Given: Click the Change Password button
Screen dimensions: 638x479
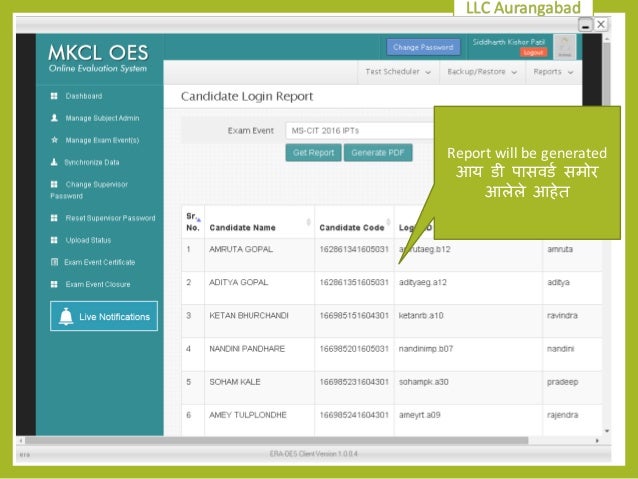Looking at the screenshot, I should tap(423, 47).
